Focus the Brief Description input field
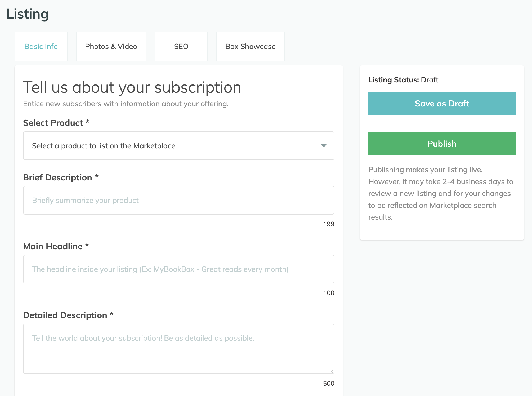 coord(178,200)
